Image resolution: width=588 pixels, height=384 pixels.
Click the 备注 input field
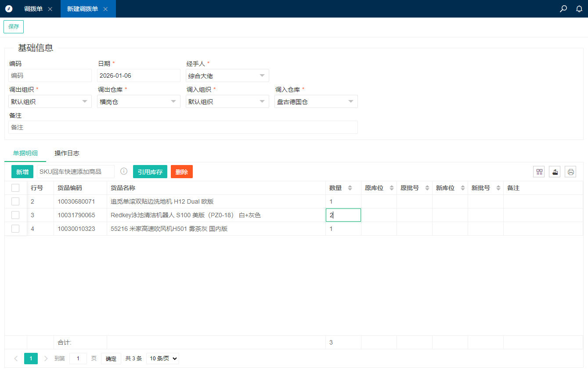[x=183, y=127]
